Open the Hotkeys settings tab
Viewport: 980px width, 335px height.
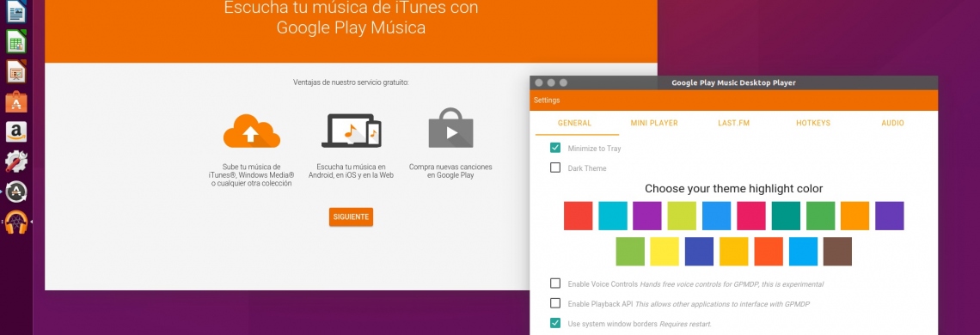click(x=813, y=123)
